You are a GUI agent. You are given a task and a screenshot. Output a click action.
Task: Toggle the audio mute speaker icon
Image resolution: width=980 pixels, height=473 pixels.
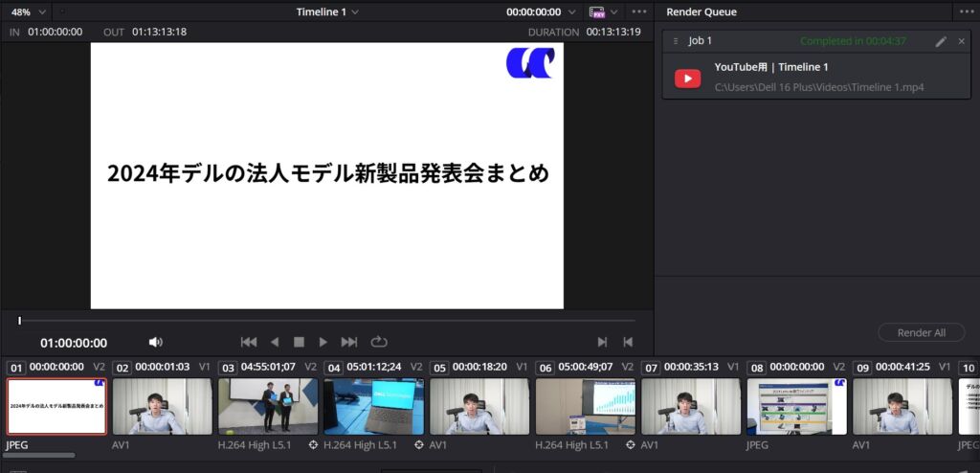(156, 342)
